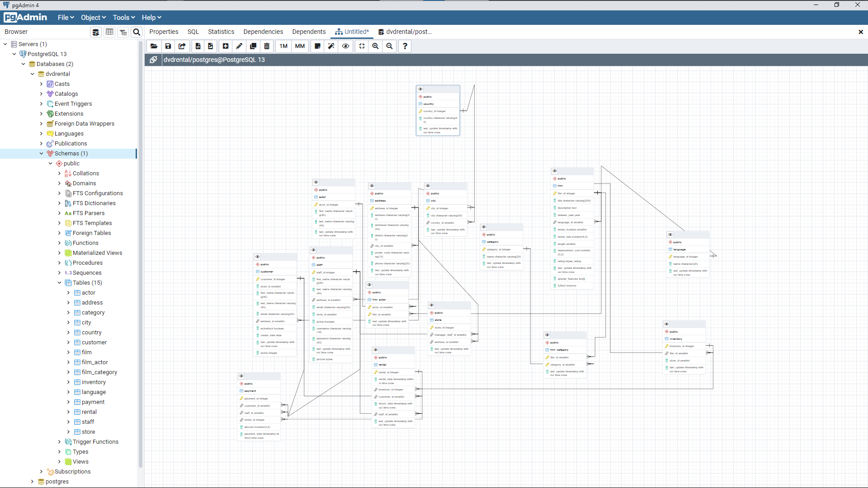The image size is (868, 488).
Task: Click the dvdrental/post... tab
Action: pos(408,32)
